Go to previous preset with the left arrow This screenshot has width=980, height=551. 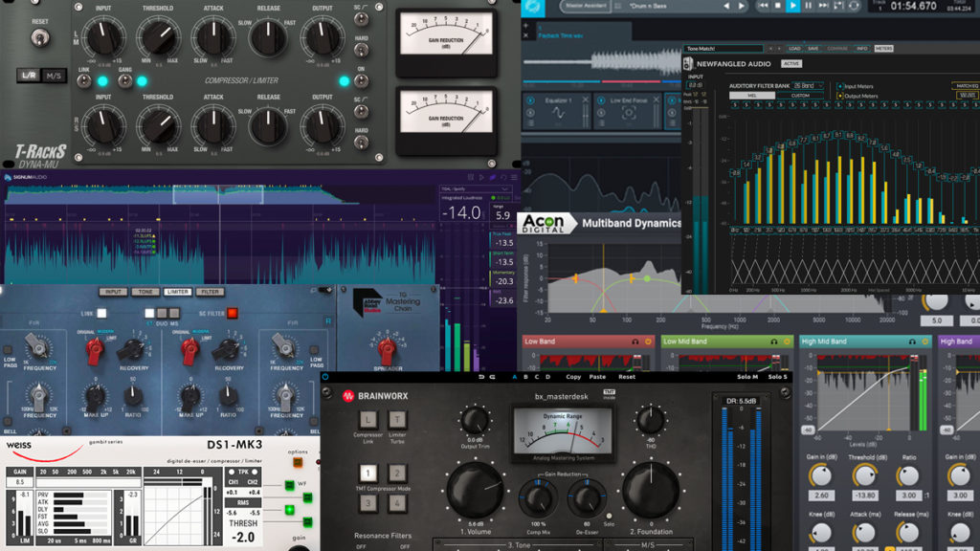(725, 7)
